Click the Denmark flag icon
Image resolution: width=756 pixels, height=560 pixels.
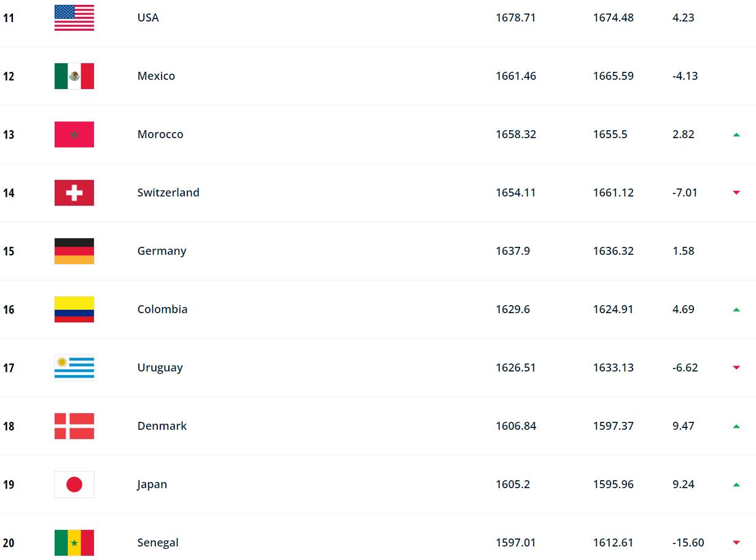pos(74,426)
